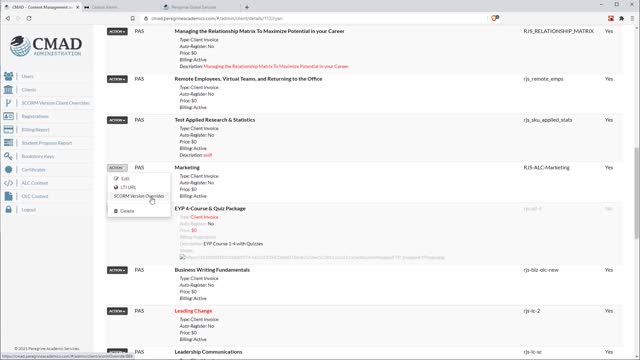
Task: Open Action dropdown for Test Applied Research & Statistics
Action: coord(117,120)
